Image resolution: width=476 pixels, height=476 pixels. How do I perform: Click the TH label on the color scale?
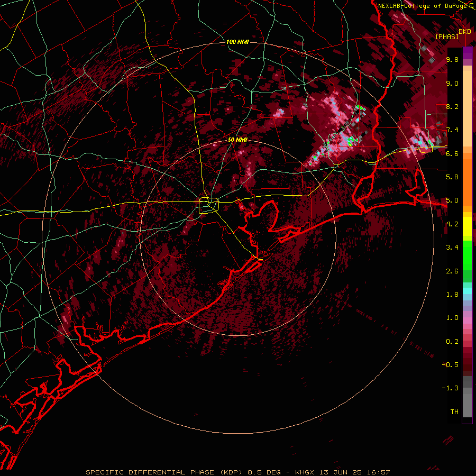(x=454, y=412)
